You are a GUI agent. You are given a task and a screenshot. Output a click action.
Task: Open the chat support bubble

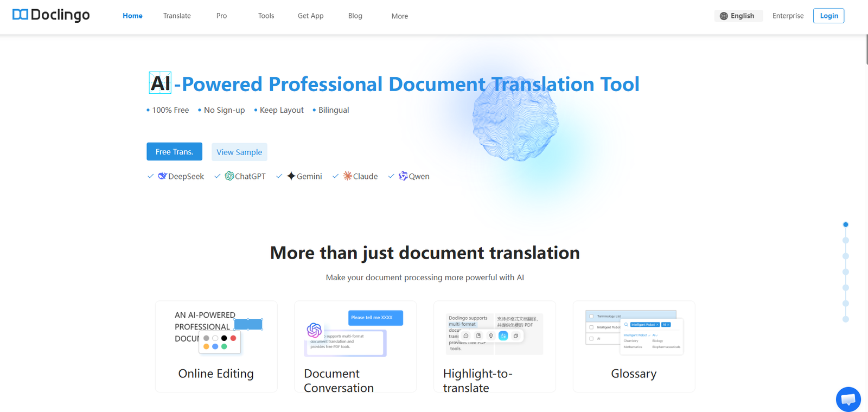coord(848,400)
